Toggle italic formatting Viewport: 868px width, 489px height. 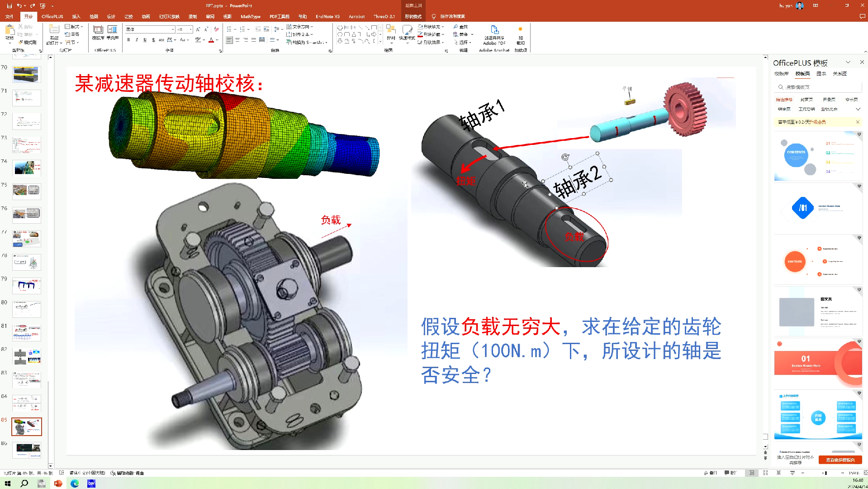(137, 39)
